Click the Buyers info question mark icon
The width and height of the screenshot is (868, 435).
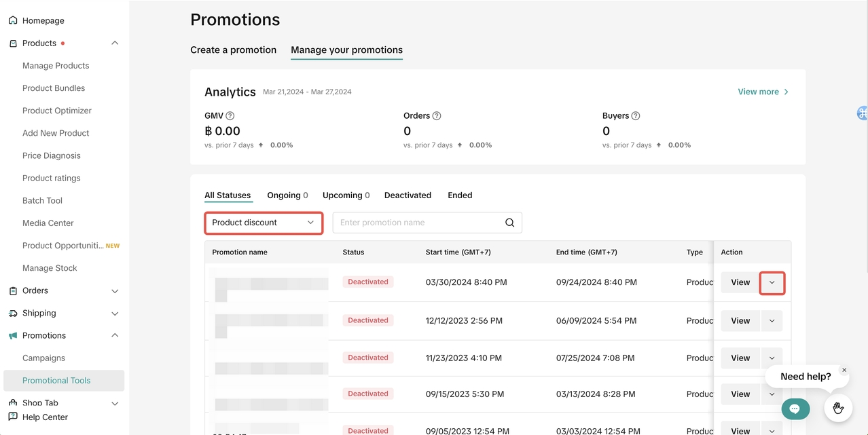pos(636,116)
